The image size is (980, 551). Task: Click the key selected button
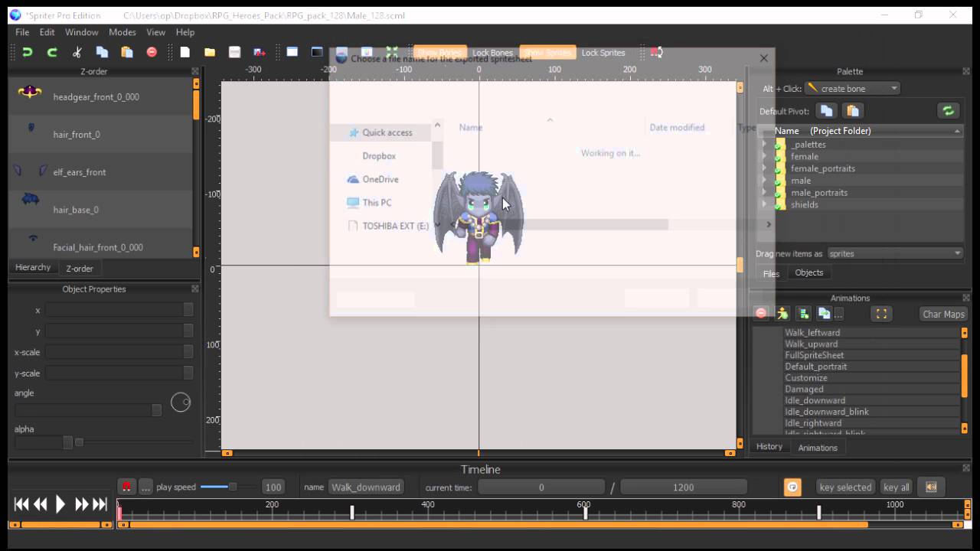(x=845, y=487)
